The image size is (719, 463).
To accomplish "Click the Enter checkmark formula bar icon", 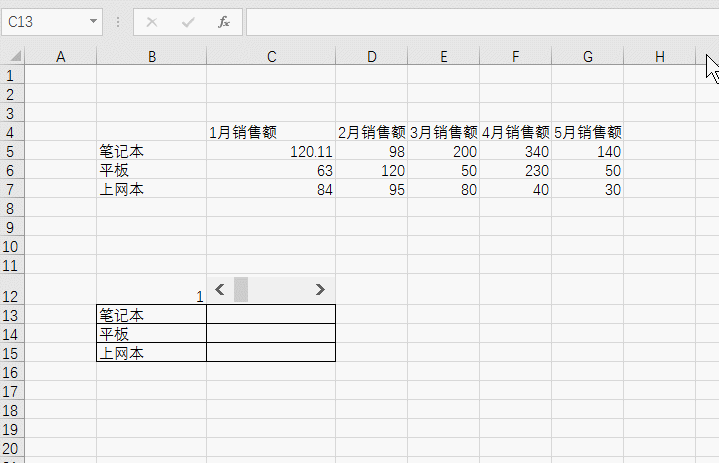I will click(188, 22).
